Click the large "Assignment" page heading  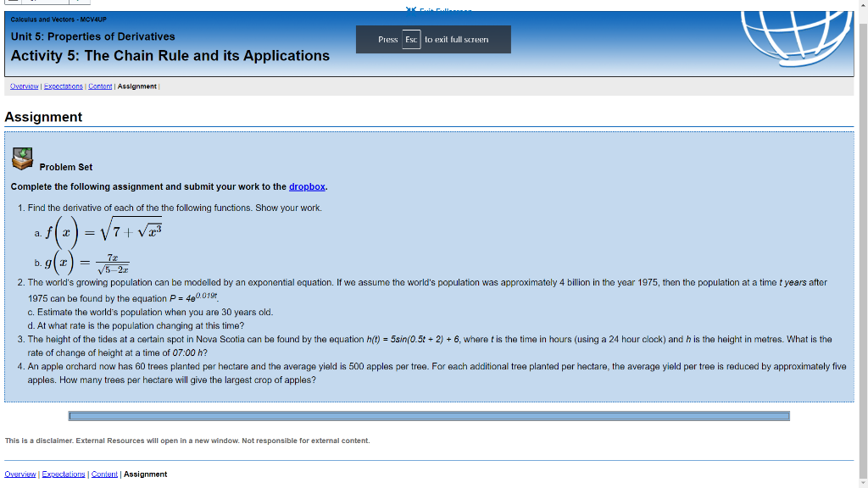coord(43,117)
